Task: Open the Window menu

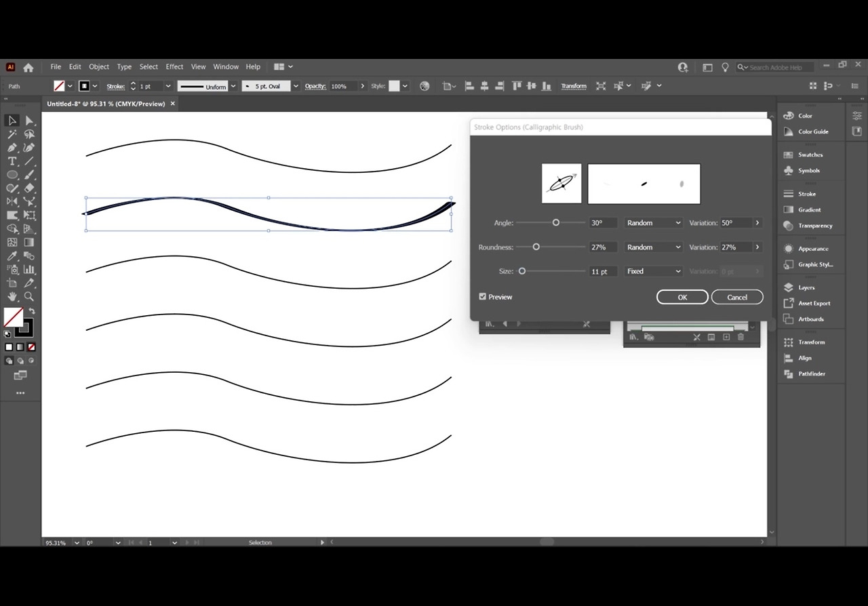Action: pos(226,67)
